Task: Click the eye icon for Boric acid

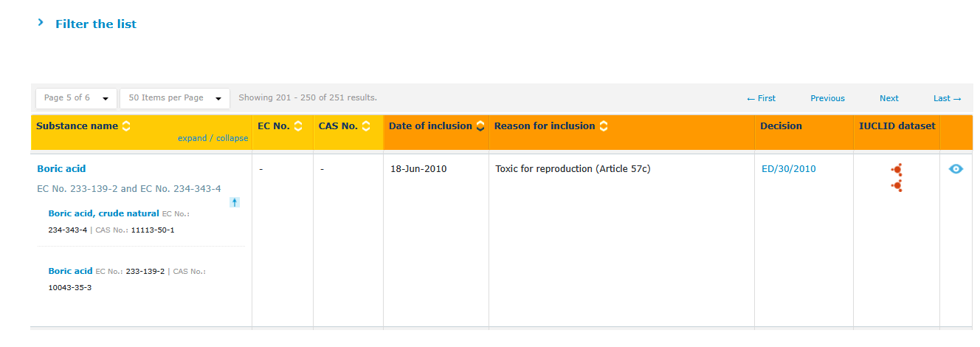Action: click(x=956, y=169)
